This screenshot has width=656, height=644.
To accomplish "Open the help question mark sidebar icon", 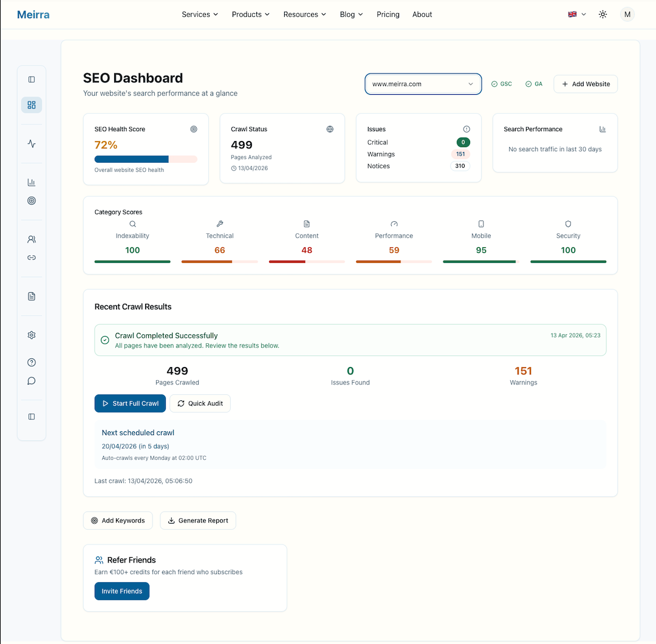I will 32,362.
